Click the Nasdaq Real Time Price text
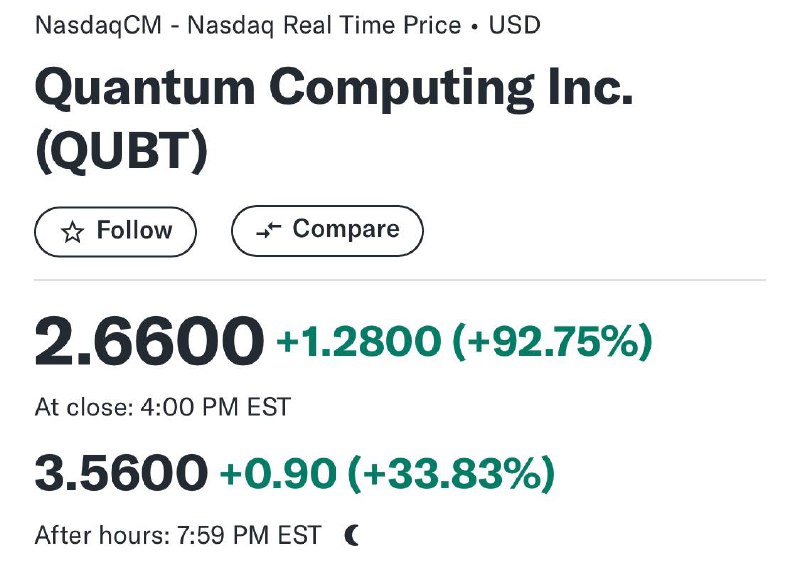This screenshot has height=585, width=800. (324, 26)
